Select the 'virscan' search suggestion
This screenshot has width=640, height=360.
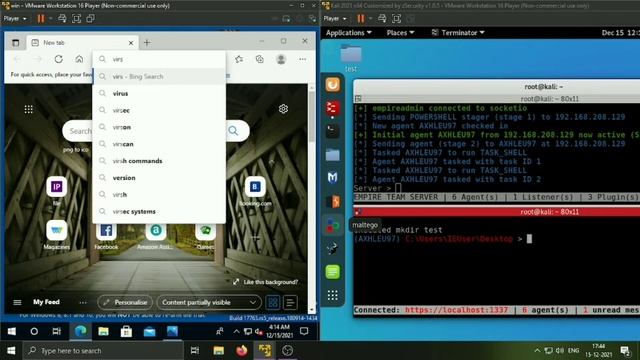coord(159,144)
